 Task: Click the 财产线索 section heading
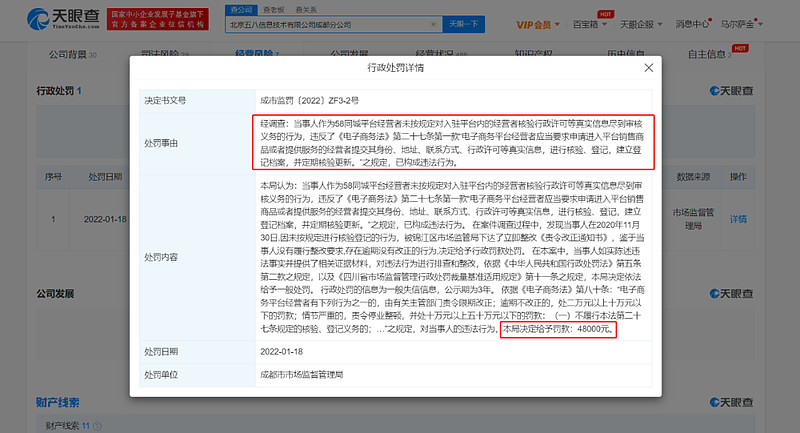57,402
